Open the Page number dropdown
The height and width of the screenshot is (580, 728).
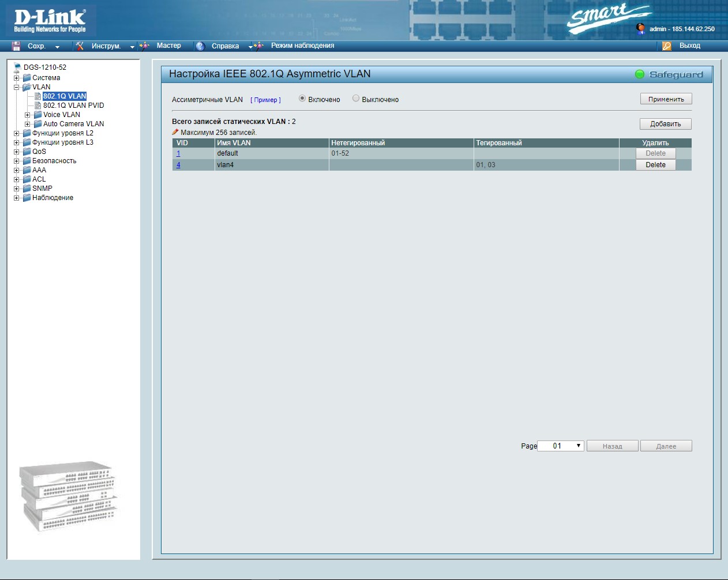pyautogui.click(x=561, y=446)
